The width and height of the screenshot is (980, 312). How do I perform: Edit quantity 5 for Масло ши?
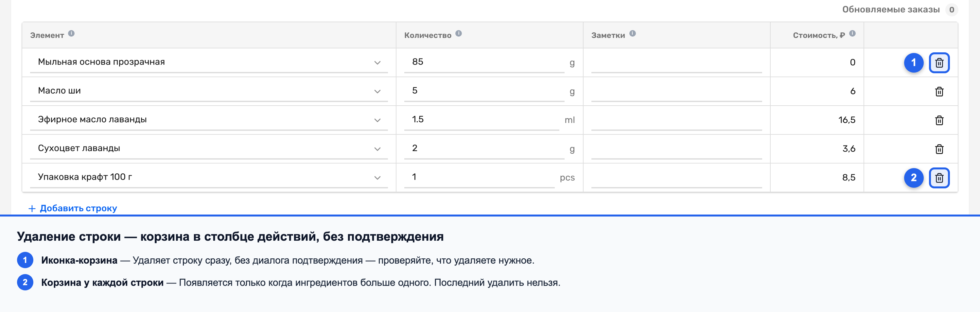pos(484,91)
